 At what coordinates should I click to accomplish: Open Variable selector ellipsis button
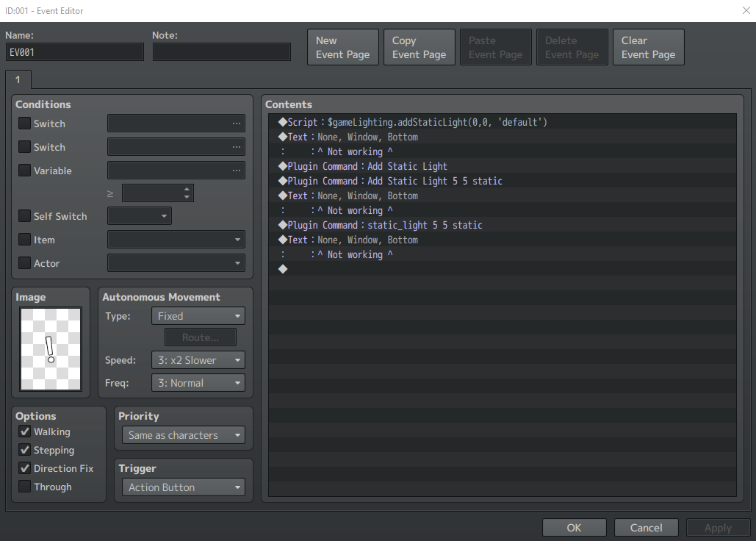click(236, 171)
